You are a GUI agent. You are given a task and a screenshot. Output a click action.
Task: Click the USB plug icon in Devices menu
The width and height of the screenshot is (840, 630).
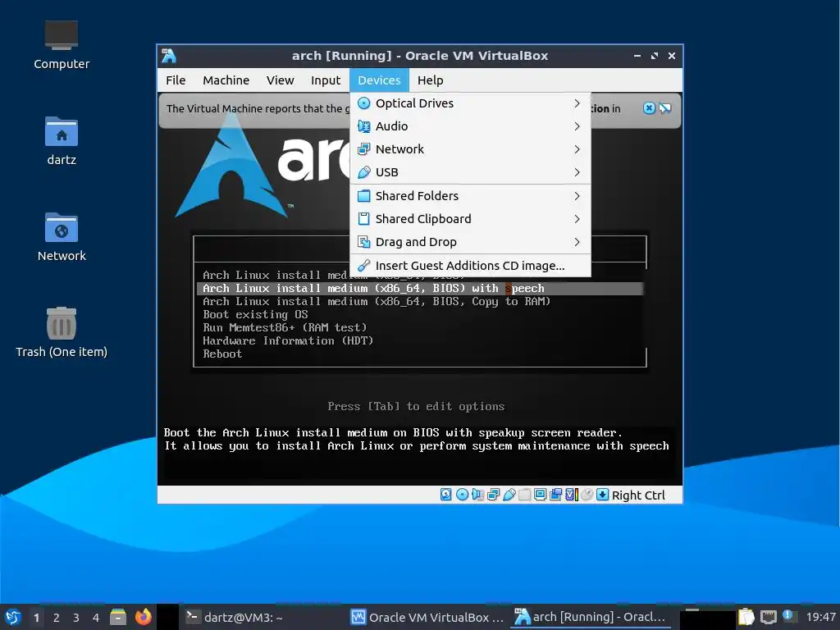coord(363,172)
